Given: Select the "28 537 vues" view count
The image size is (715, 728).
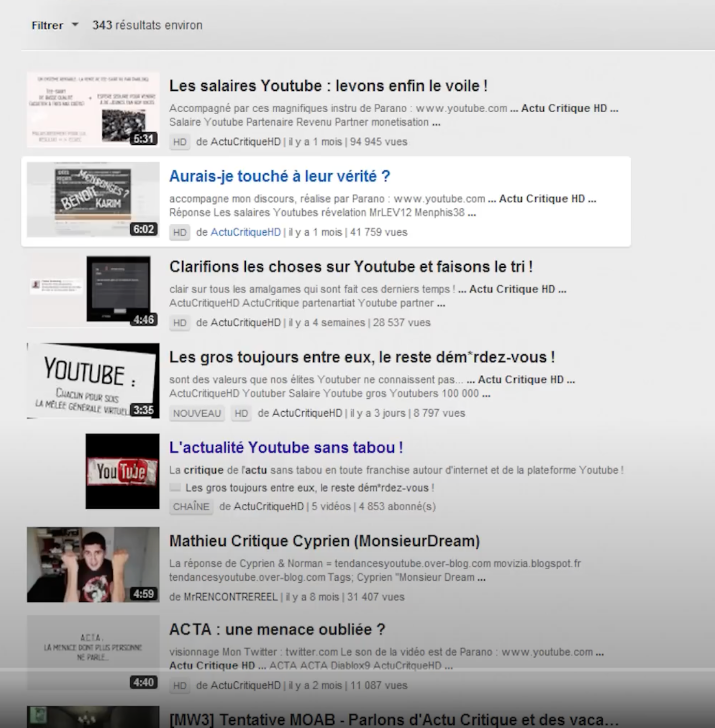Looking at the screenshot, I should [x=401, y=323].
